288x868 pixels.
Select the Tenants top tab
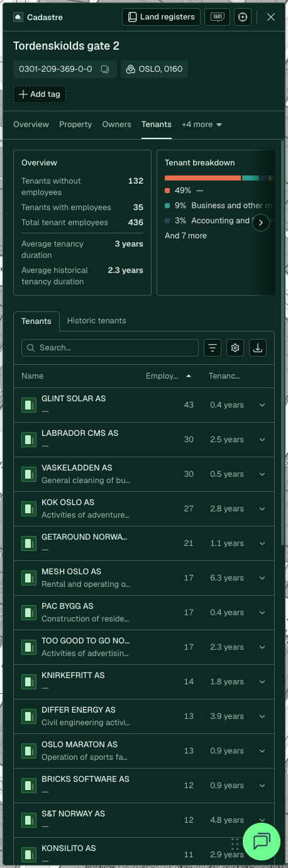click(157, 125)
